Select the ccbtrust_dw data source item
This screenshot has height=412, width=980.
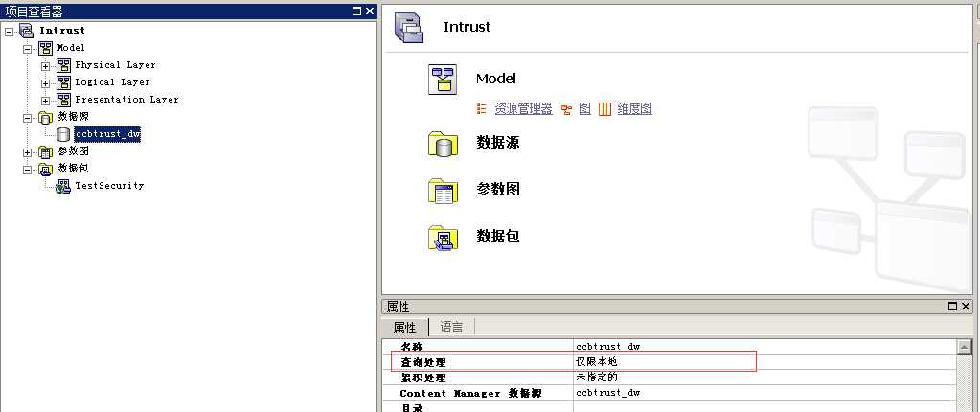[107, 134]
